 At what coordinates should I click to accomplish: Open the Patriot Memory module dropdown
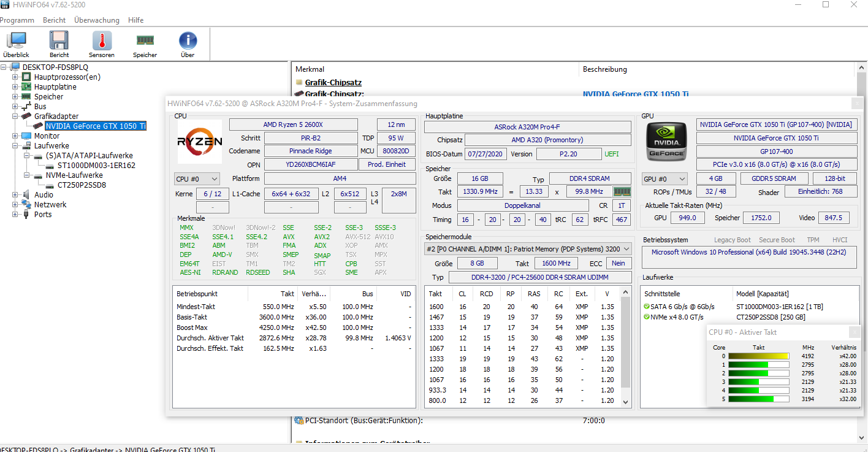point(528,249)
